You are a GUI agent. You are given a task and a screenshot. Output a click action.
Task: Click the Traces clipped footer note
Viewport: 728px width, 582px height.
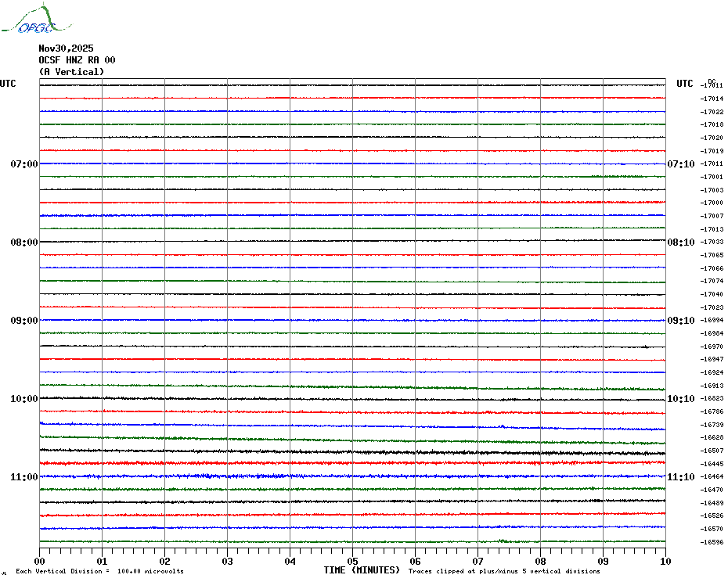tap(504, 572)
